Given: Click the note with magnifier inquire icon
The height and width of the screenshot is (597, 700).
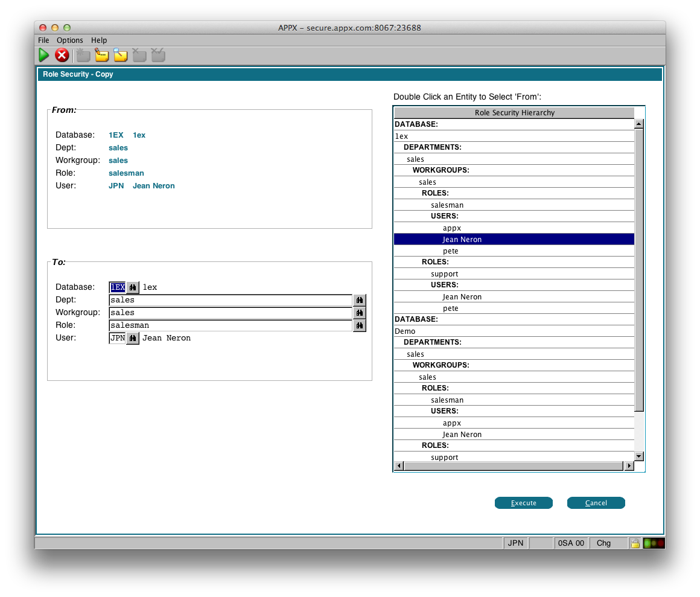Looking at the screenshot, I should (121, 56).
